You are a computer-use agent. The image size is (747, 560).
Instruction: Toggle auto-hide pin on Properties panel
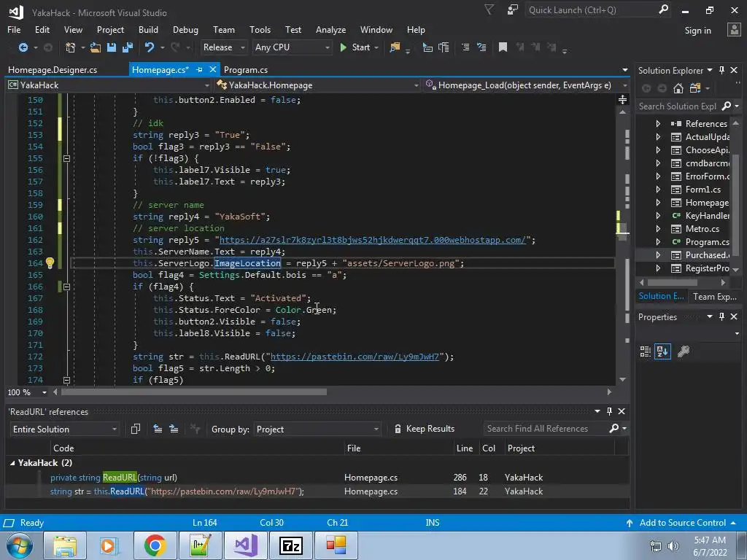tap(721, 316)
